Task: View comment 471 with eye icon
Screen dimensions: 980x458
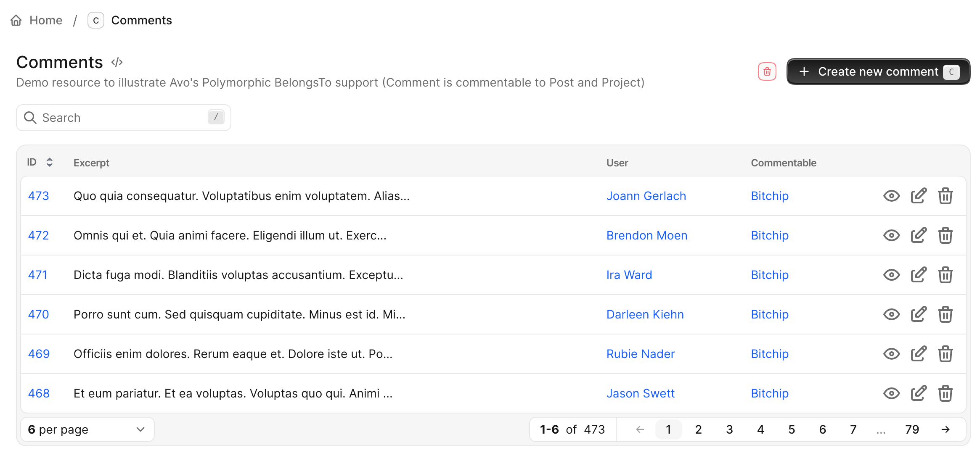Action: [x=891, y=275]
